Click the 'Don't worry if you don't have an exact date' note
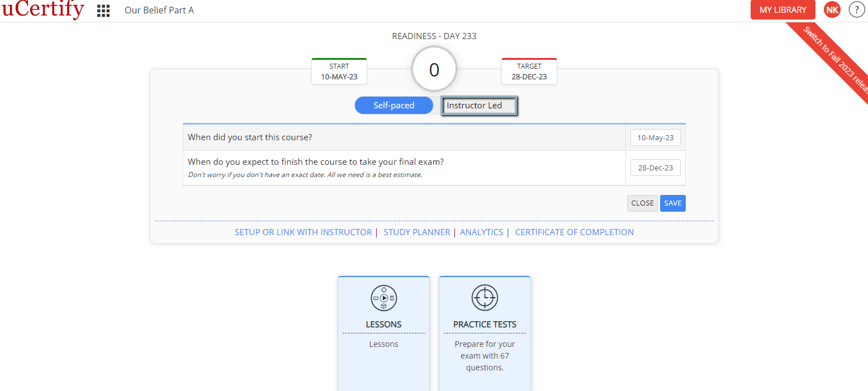The image size is (868, 391). (305, 175)
